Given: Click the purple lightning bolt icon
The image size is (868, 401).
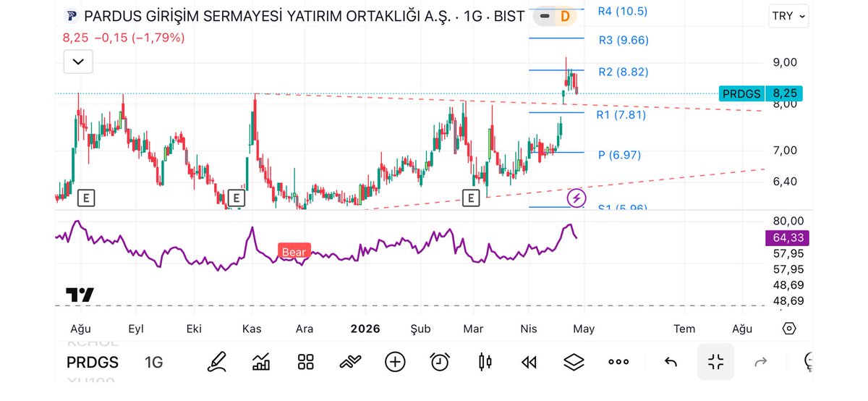Looking at the screenshot, I should point(576,198).
